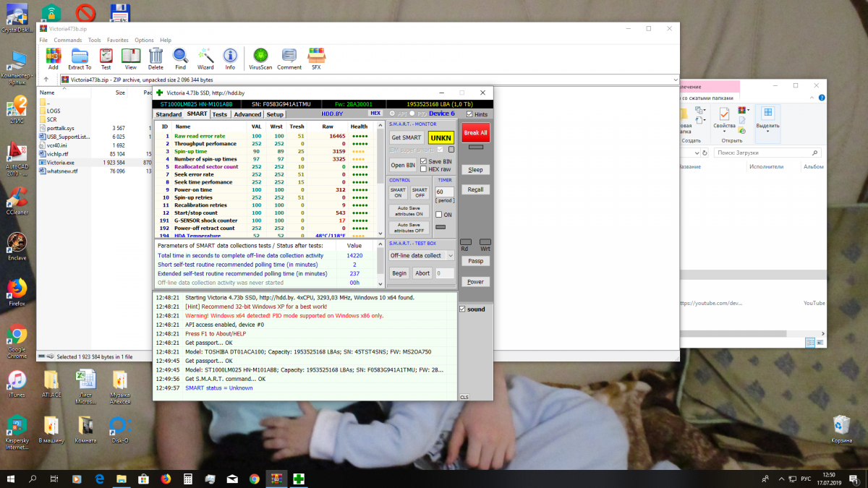Click the Test archive icon
The image size is (868, 488).
(x=106, y=58)
